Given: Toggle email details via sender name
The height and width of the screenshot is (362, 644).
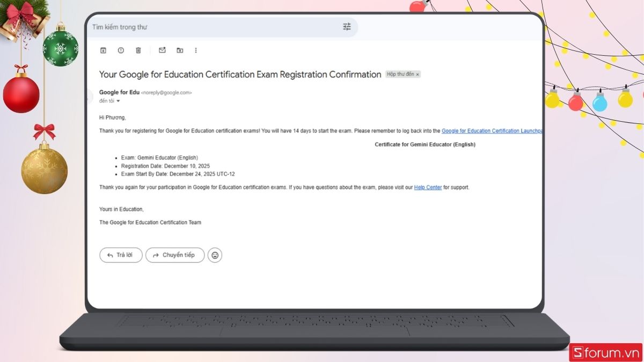Looking at the screenshot, I should tap(119, 92).
